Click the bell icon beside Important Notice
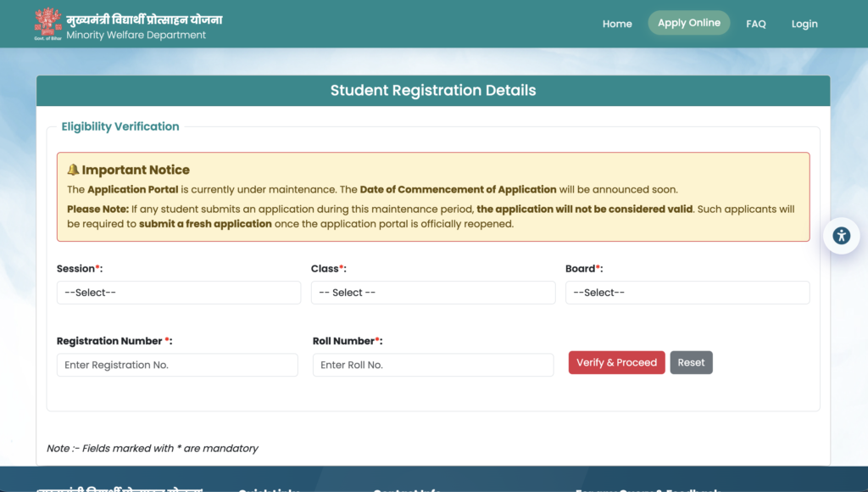The image size is (868, 492). point(73,170)
